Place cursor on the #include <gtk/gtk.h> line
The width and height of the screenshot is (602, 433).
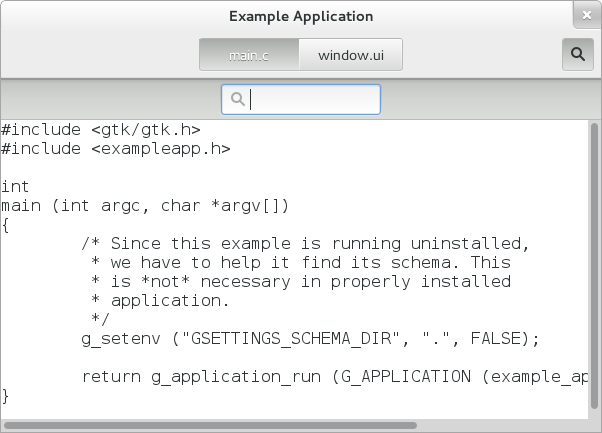coord(100,129)
